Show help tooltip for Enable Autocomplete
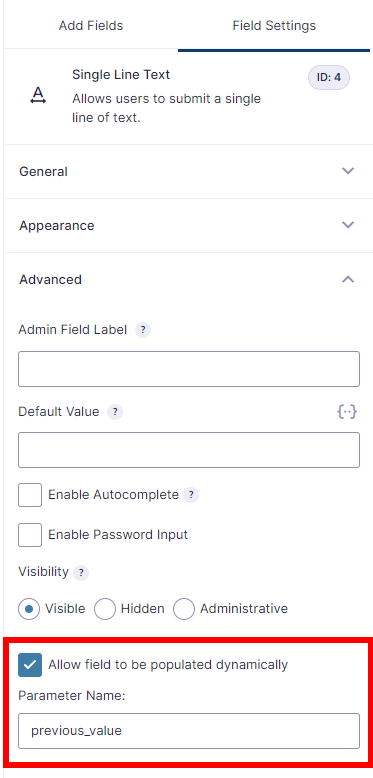 [191, 495]
